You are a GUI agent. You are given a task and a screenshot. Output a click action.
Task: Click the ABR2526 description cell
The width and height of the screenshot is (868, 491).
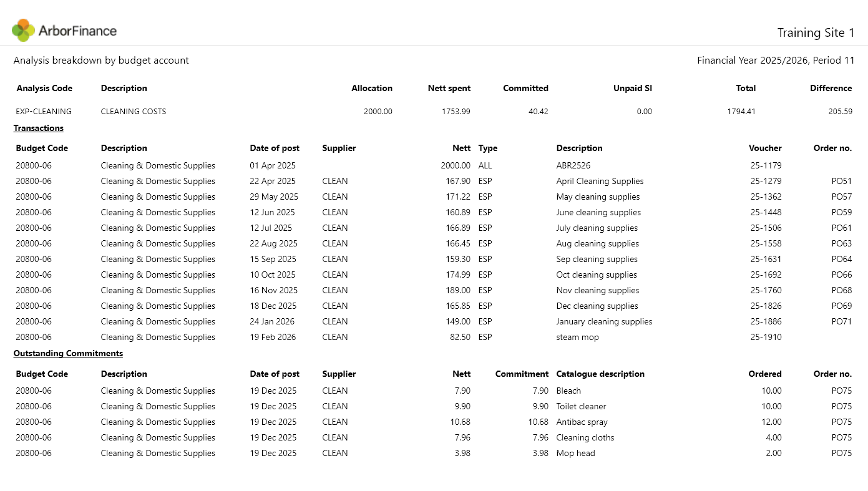pos(573,165)
